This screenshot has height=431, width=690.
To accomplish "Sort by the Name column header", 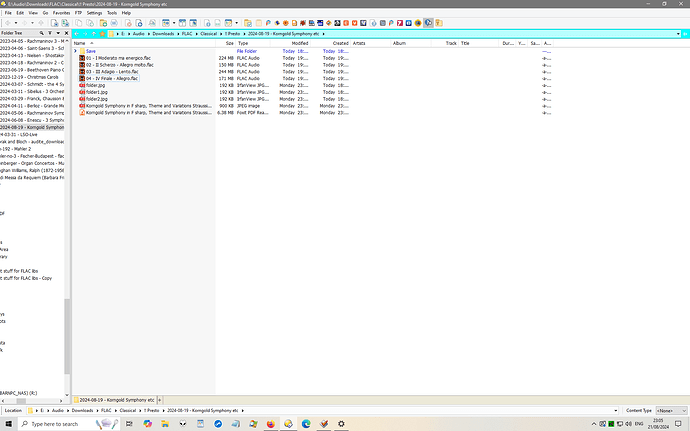I will point(143,43).
